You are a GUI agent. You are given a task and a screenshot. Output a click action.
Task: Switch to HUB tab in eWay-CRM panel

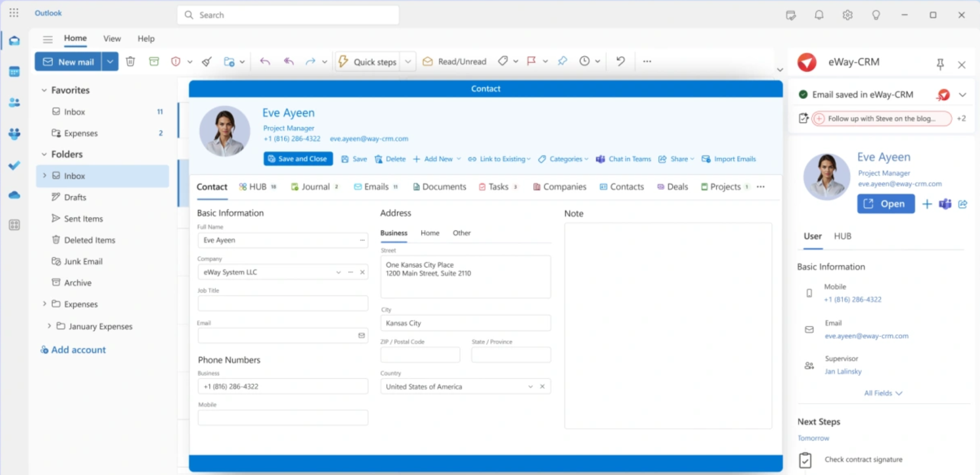point(842,236)
